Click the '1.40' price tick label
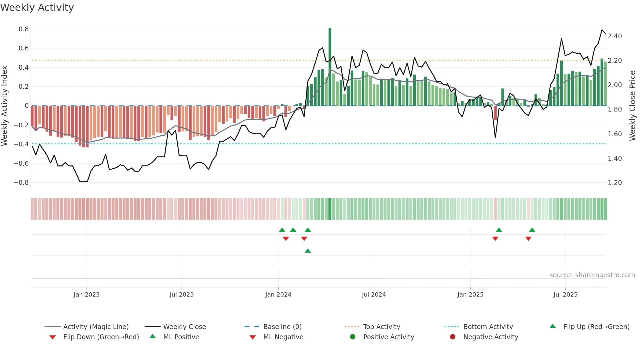Screen dimensions: 644x362 pos(615,158)
